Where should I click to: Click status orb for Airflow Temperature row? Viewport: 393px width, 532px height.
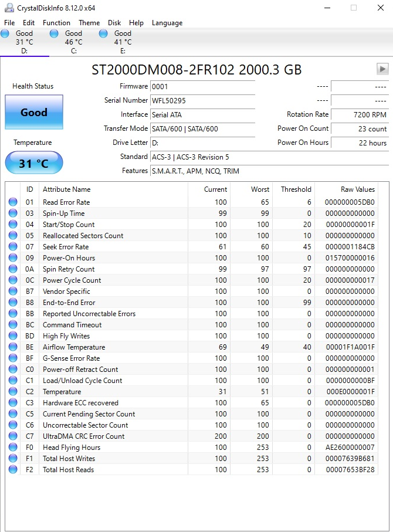(13, 347)
